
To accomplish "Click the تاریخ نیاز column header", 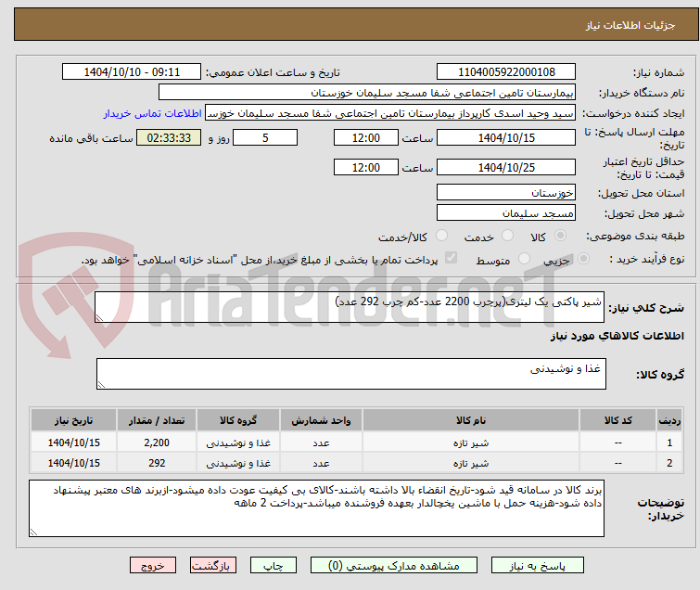I will coord(73,420).
